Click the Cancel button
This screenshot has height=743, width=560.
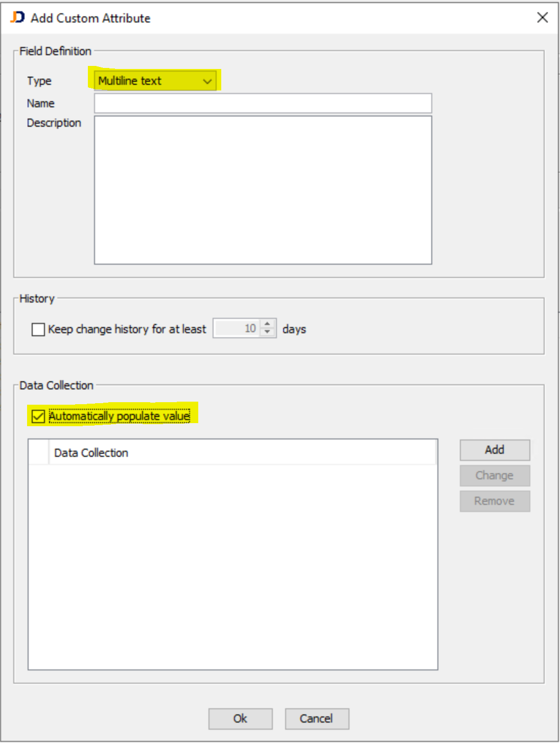pyautogui.click(x=317, y=718)
